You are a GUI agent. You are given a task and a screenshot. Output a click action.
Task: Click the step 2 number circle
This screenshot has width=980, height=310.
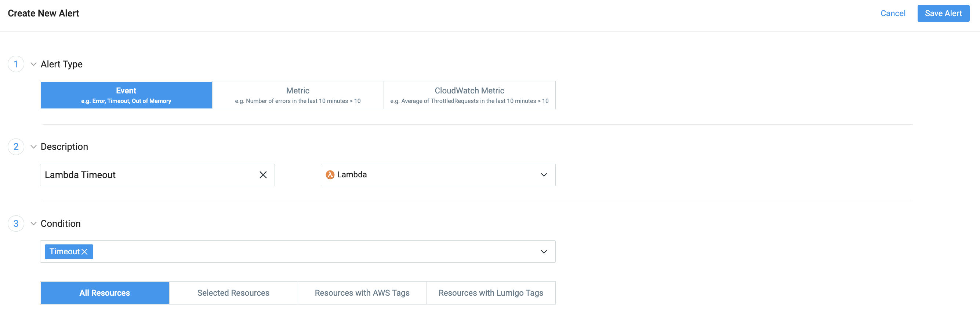[x=16, y=147]
